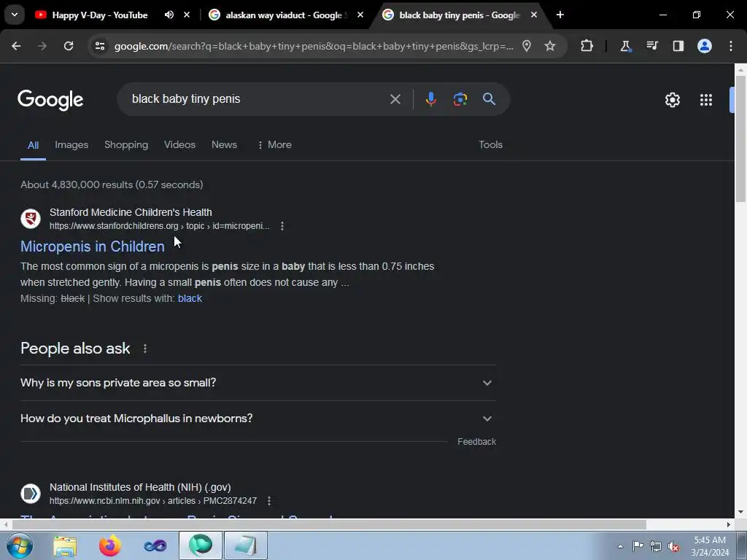Image resolution: width=747 pixels, height=560 pixels.
Task: Open the notepad app on taskbar
Action: [x=246, y=545]
